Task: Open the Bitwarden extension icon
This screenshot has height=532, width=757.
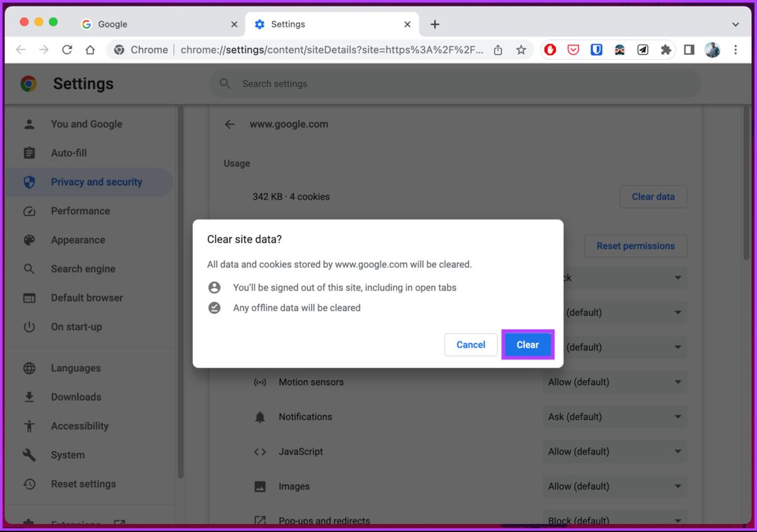Action: [596, 50]
